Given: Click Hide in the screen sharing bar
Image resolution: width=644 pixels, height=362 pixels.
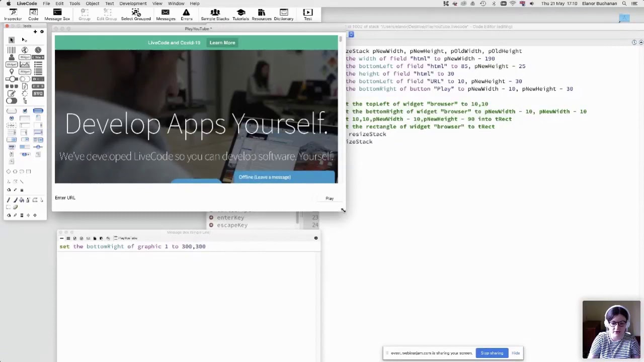Looking at the screenshot, I should 516,353.
